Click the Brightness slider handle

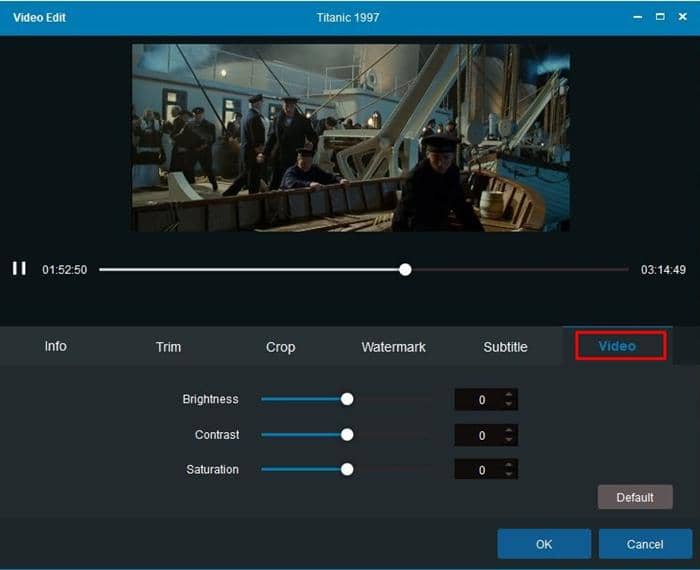click(x=347, y=399)
